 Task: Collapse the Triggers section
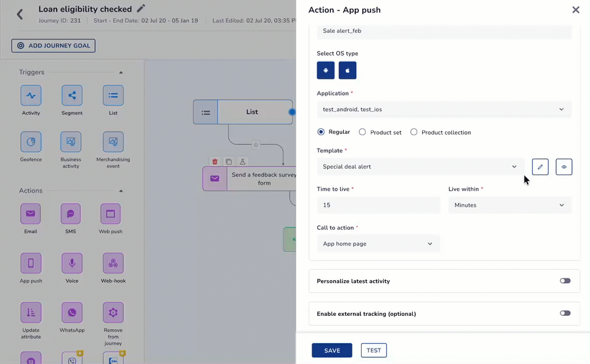point(121,72)
